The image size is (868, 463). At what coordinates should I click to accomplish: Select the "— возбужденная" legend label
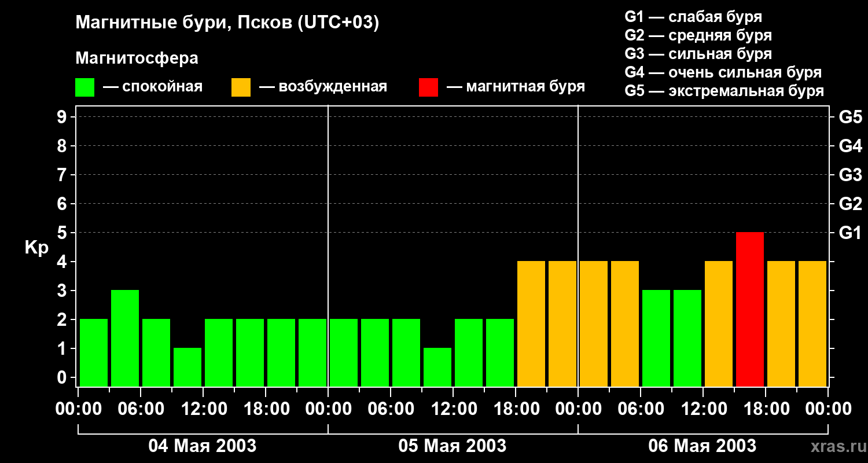tap(323, 87)
